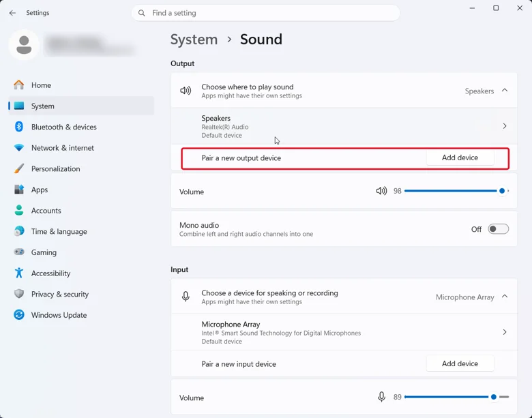Open Accounts settings

[81, 210]
